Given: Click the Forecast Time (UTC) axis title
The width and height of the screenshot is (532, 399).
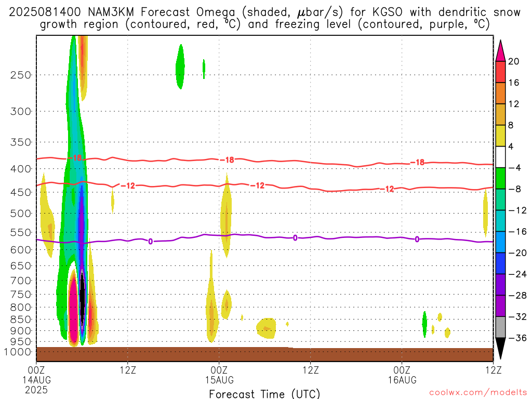Looking at the screenshot, I should coord(264,394).
